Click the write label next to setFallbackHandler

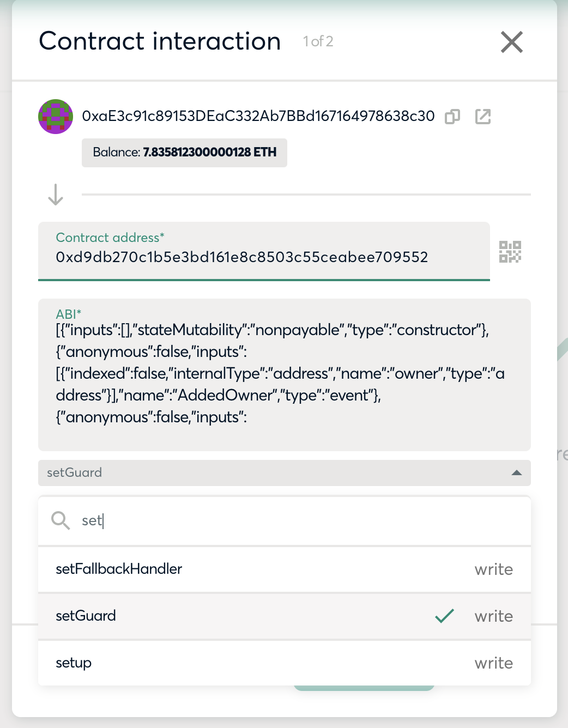[x=494, y=569]
